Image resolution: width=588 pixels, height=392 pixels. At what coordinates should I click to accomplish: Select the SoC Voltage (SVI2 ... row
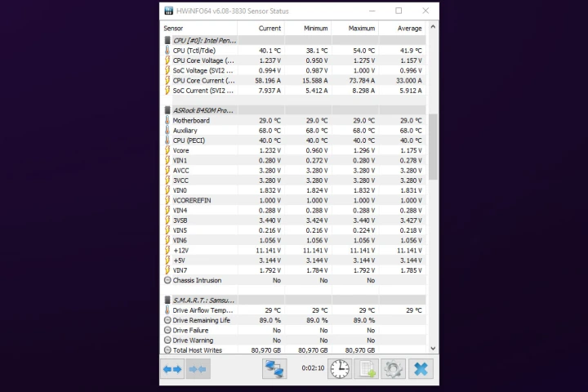pyautogui.click(x=295, y=70)
